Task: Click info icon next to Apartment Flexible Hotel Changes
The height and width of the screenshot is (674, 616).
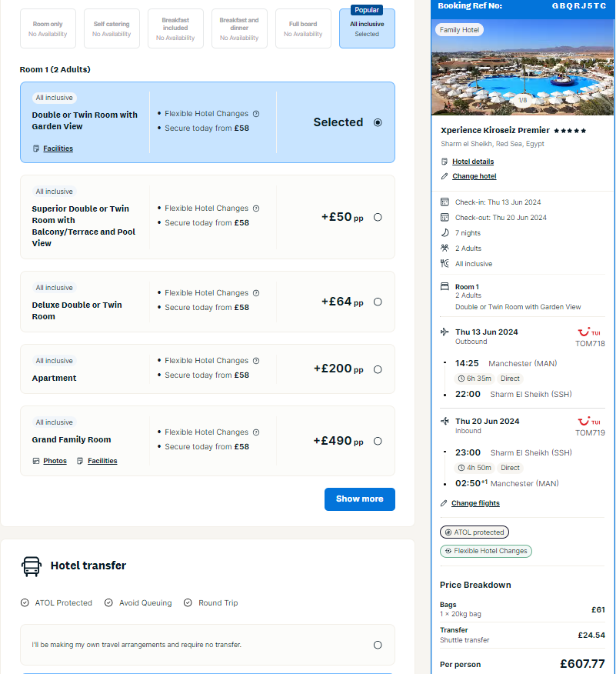Action: [x=256, y=361]
